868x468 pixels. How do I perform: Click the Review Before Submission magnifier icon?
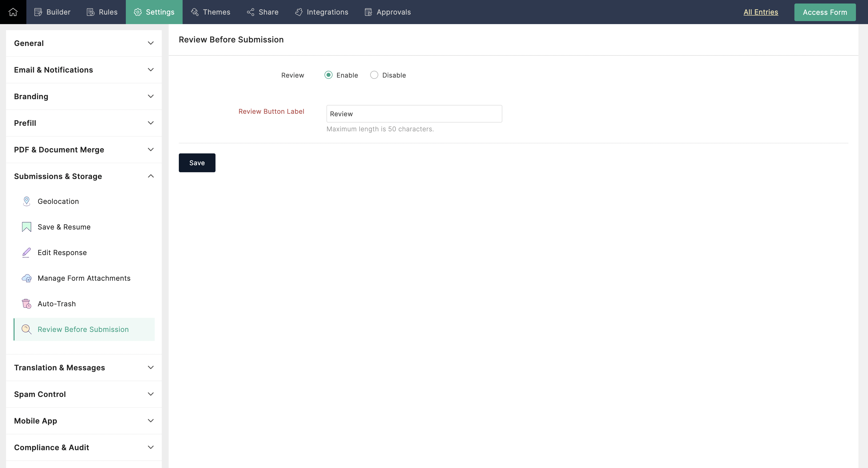[x=26, y=329]
